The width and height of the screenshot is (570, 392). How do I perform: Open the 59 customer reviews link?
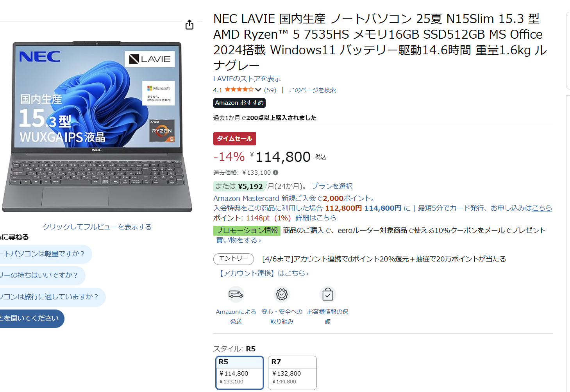point(270,90)
